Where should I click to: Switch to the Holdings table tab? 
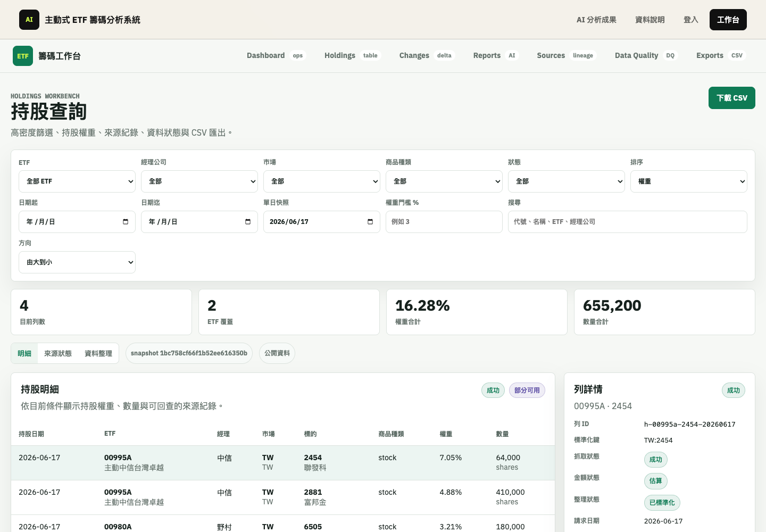(x=353, y=55)
